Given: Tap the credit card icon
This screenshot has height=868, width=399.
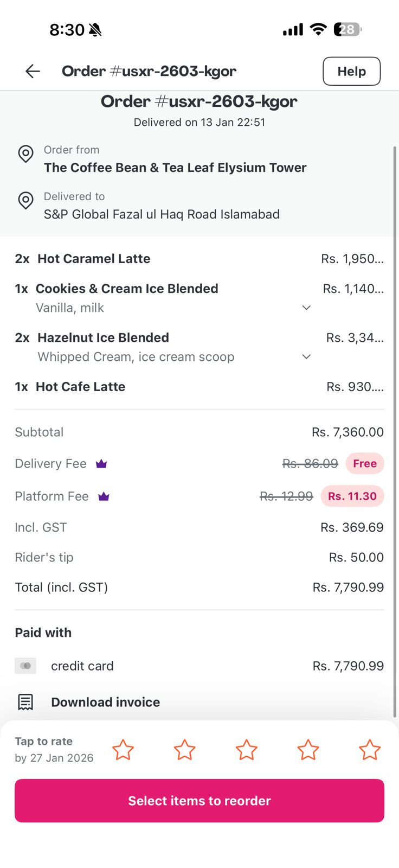Looking at the screenshot, I should pyautogui.click(x=25, y=666).
